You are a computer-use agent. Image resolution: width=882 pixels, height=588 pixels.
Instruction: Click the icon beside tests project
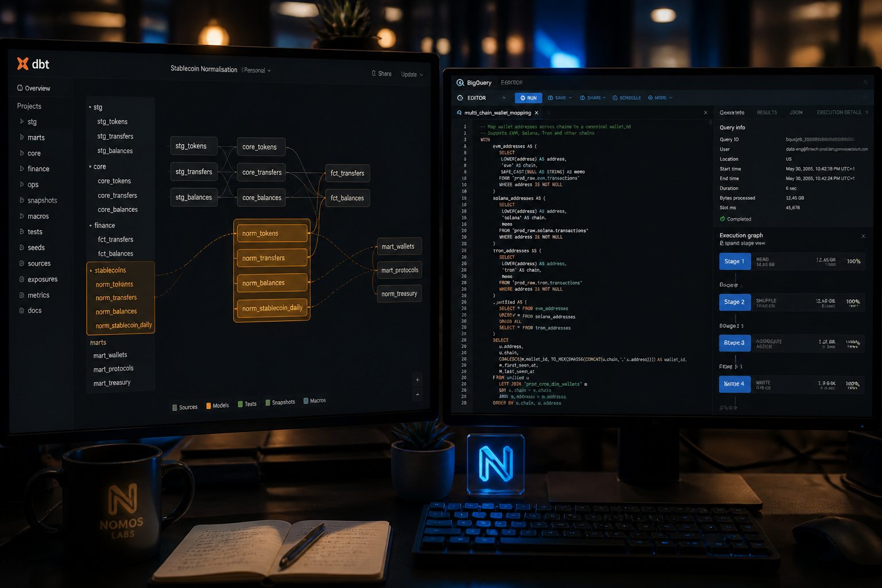click(22, 231)
